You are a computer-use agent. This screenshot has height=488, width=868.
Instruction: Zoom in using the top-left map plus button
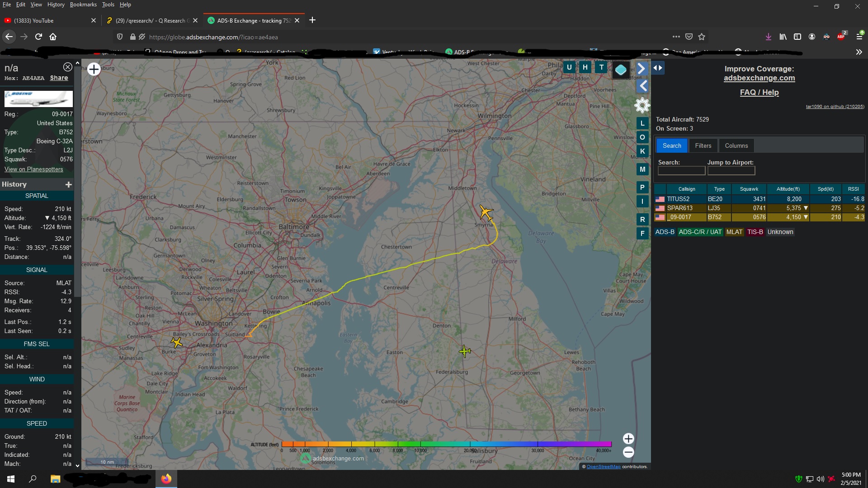[94, 69]
